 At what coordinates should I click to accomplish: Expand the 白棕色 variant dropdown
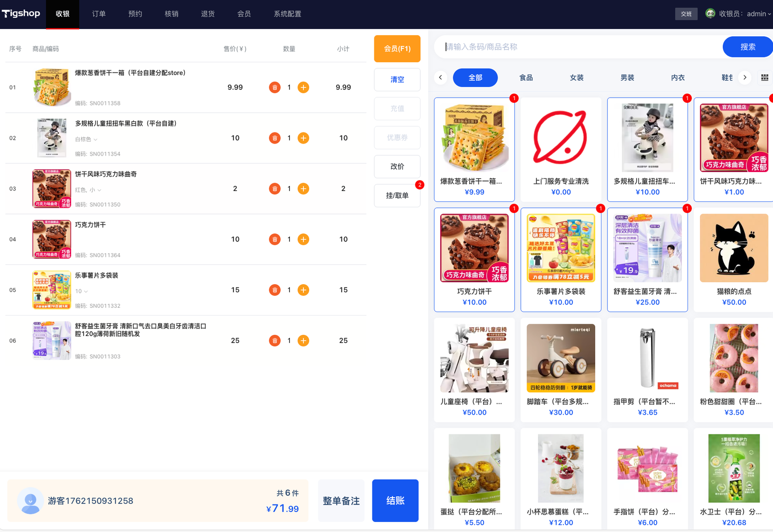click(x=86, y=139)
